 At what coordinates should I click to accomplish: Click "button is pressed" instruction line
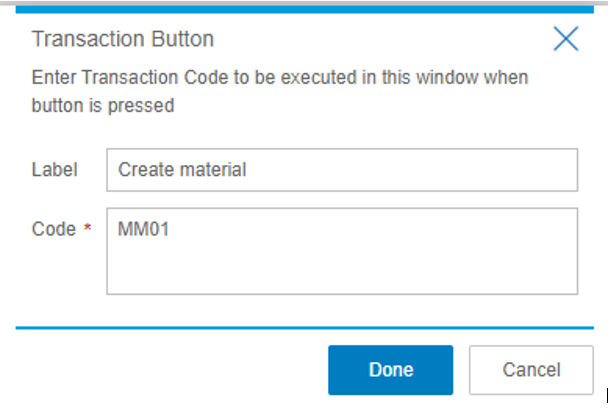coord(103,105)
